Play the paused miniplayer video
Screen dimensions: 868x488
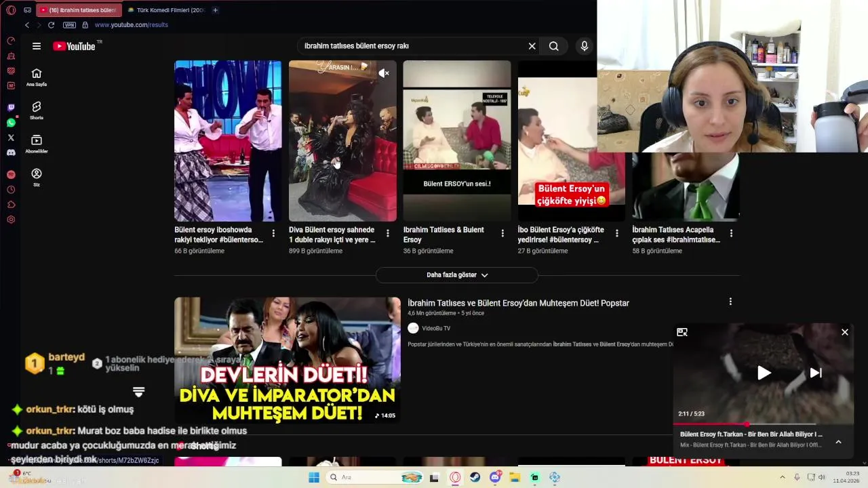point(764,373)
